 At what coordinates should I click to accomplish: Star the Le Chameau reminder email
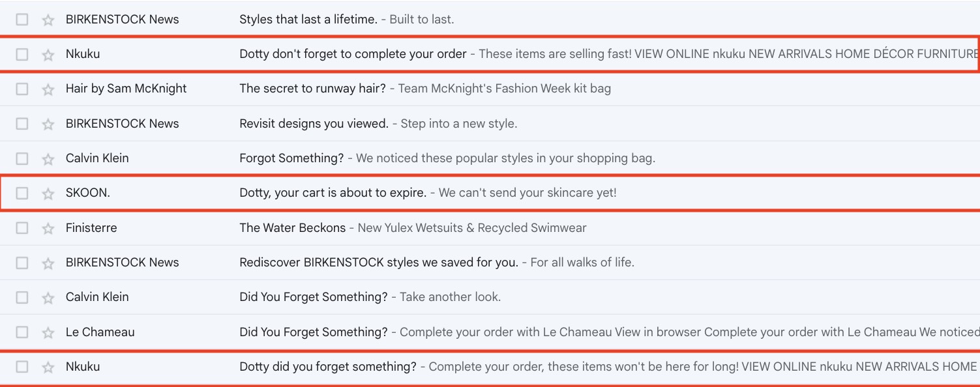point(48,332)
